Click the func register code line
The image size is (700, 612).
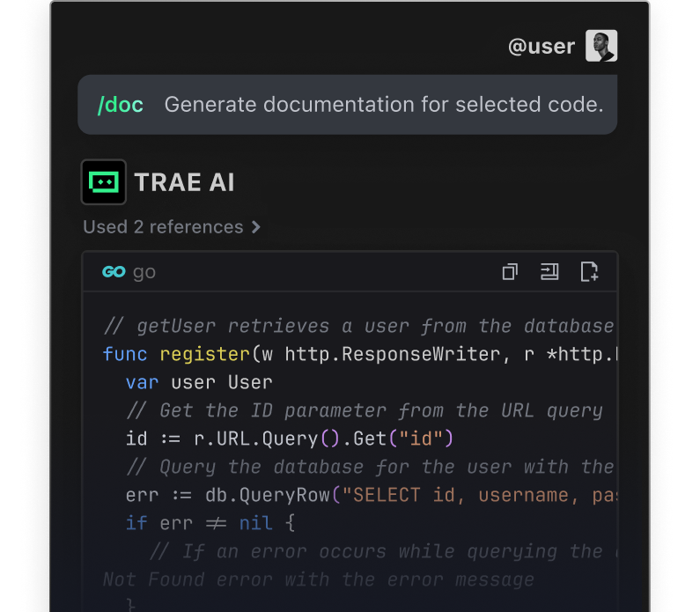(x=358, y=355)
